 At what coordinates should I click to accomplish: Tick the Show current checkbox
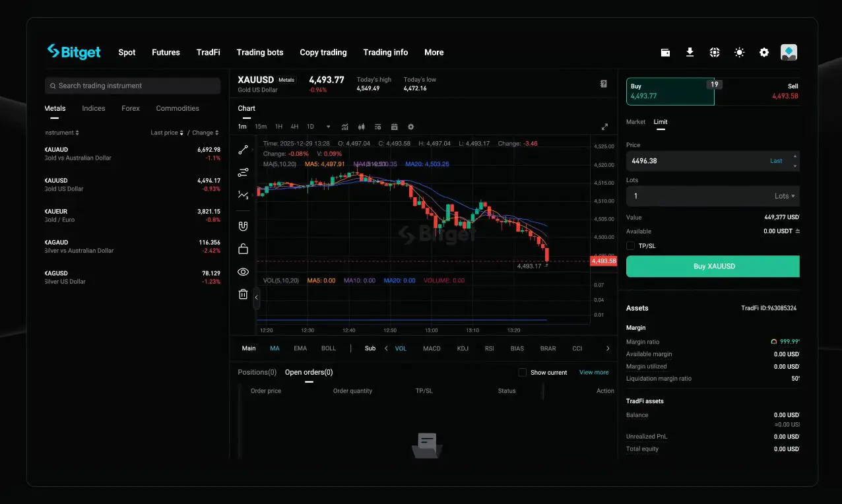[x=522, y=372]
